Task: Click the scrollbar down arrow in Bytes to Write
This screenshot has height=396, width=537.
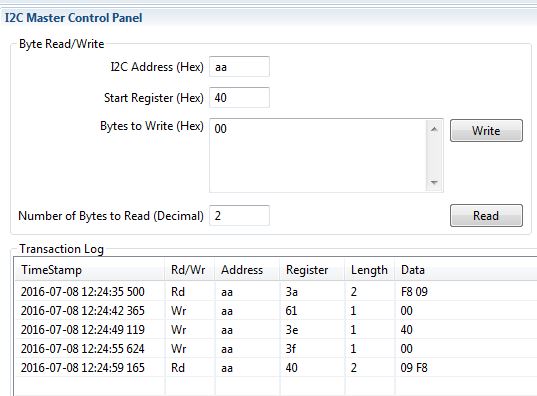Action: [434, 182]
